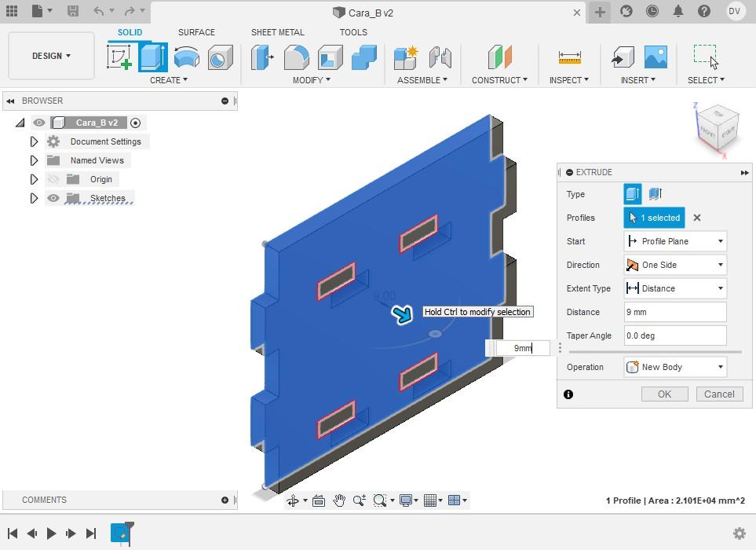The image size is (756, 550).
Task: Open the Help question mark
Action: [704, 11]
